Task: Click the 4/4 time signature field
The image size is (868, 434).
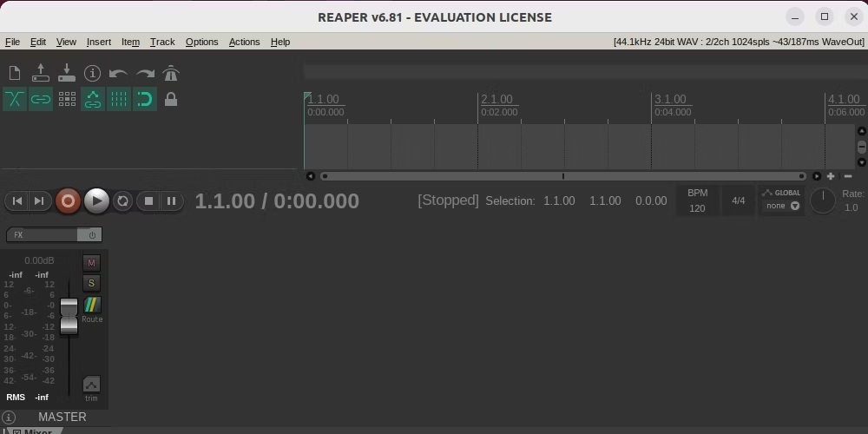Action: tap(739, 201)
